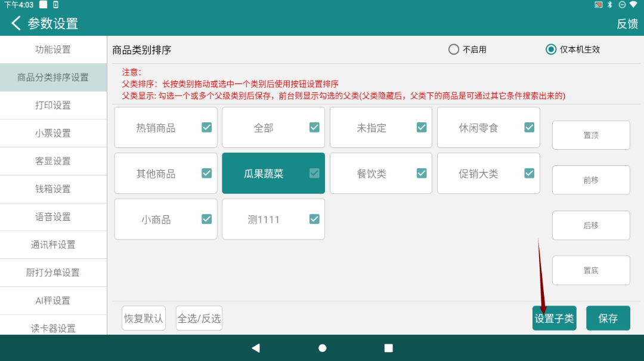Select the 促销大类 category tile
Image resolution: width=644 pixels, height=361 pixels.
pyautogui.click(x=478, y=174)
